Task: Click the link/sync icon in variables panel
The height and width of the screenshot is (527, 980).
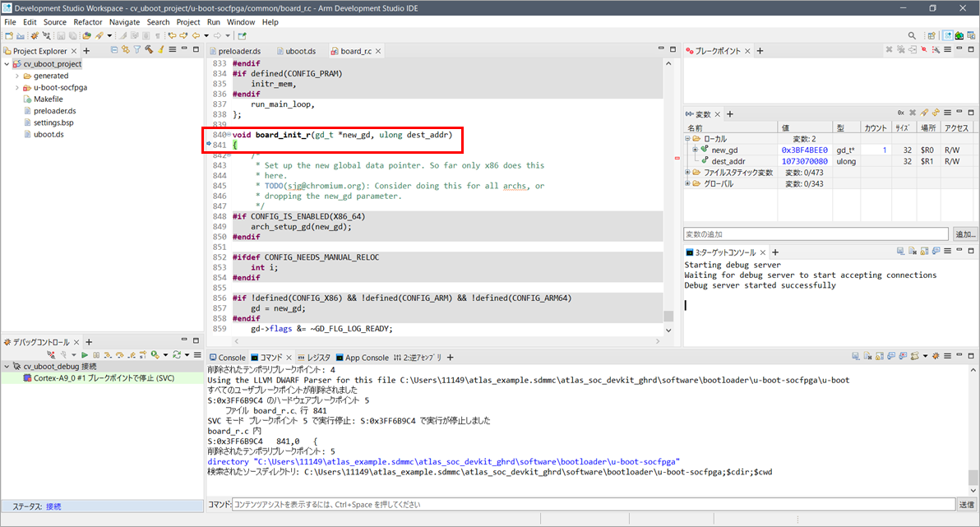Action: click(936, 113)
